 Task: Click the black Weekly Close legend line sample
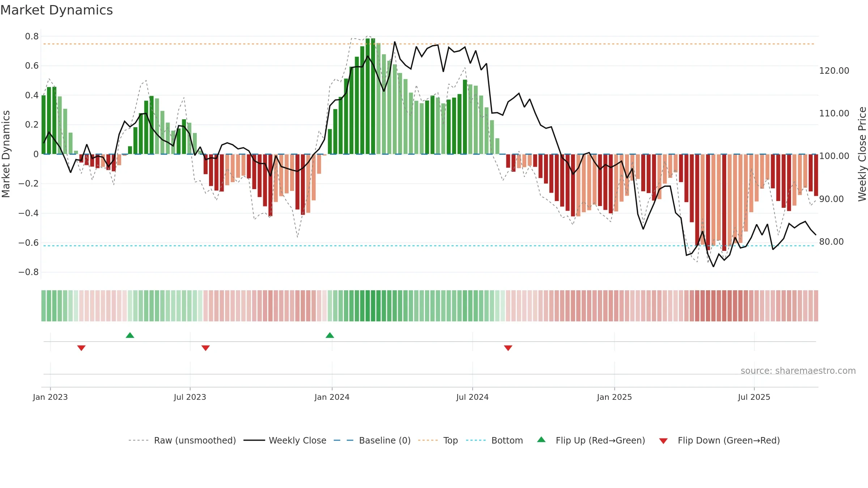tap(254, 440)
